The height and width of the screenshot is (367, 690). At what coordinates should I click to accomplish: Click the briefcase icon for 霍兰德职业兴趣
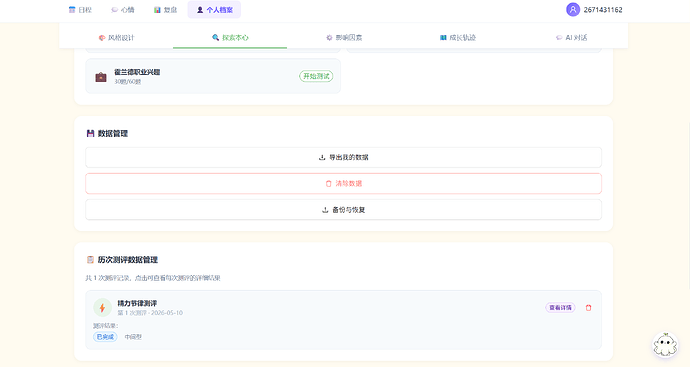tap(101, 77)
